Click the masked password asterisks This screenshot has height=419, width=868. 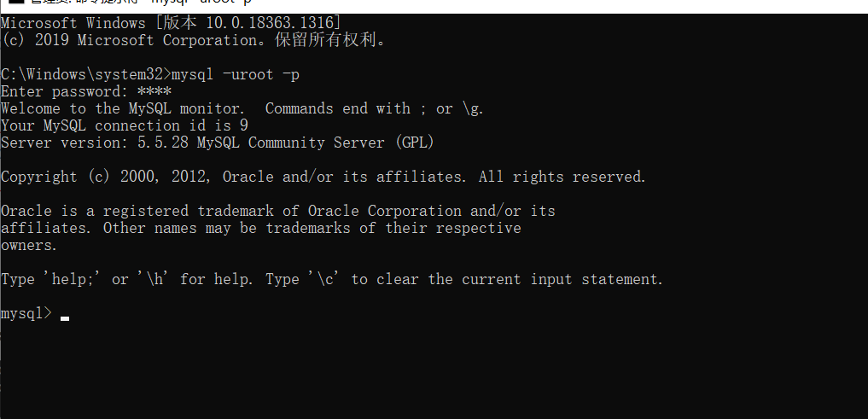point(154,91)
